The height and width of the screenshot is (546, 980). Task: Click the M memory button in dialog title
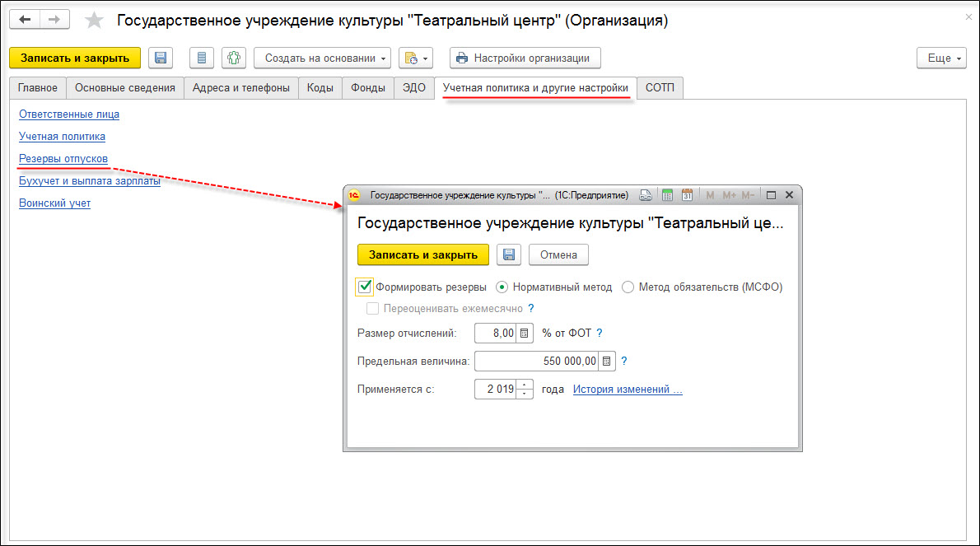coord(710,195)
